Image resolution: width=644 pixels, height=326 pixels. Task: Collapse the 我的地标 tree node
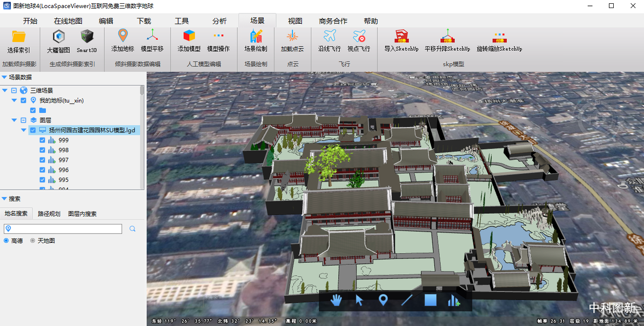coord(14,100)
